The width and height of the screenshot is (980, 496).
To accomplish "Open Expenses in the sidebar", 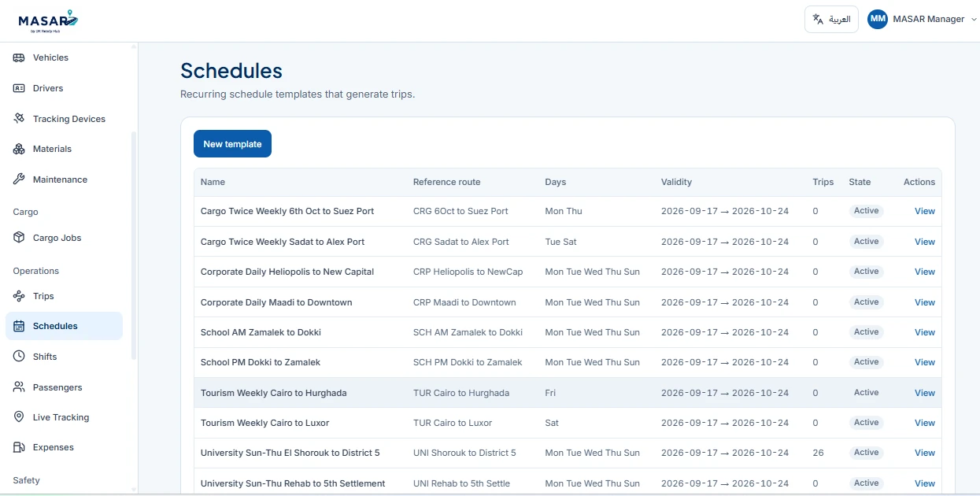I will [64, 447].
